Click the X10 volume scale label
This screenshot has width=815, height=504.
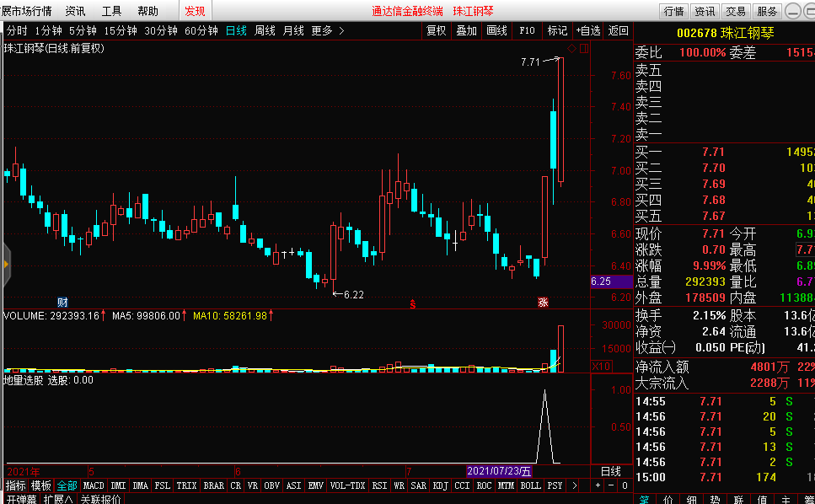(x=601, y=367)
